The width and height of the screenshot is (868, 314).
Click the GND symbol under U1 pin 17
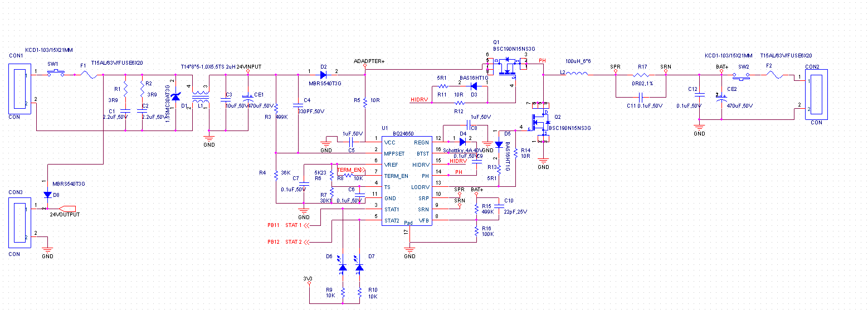click(x=409, y=249)
